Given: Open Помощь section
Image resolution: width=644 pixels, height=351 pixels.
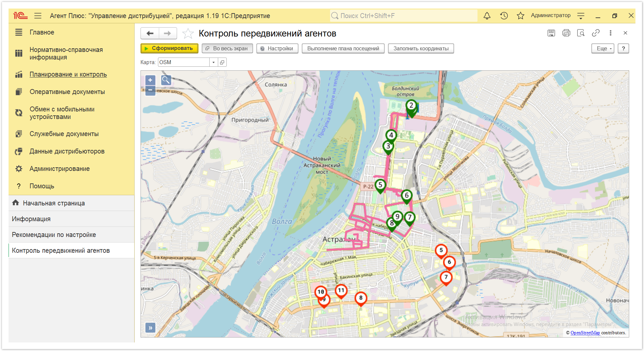Looking at the screenshot, I should point(71,186).
